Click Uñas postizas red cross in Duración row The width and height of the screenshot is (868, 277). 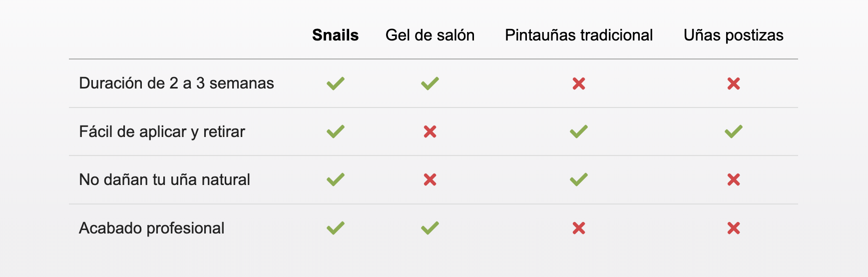click(734, 83)
